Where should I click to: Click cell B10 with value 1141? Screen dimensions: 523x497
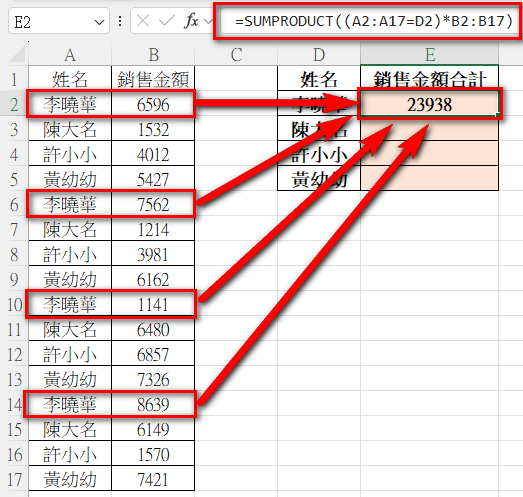tap(153, 304)
